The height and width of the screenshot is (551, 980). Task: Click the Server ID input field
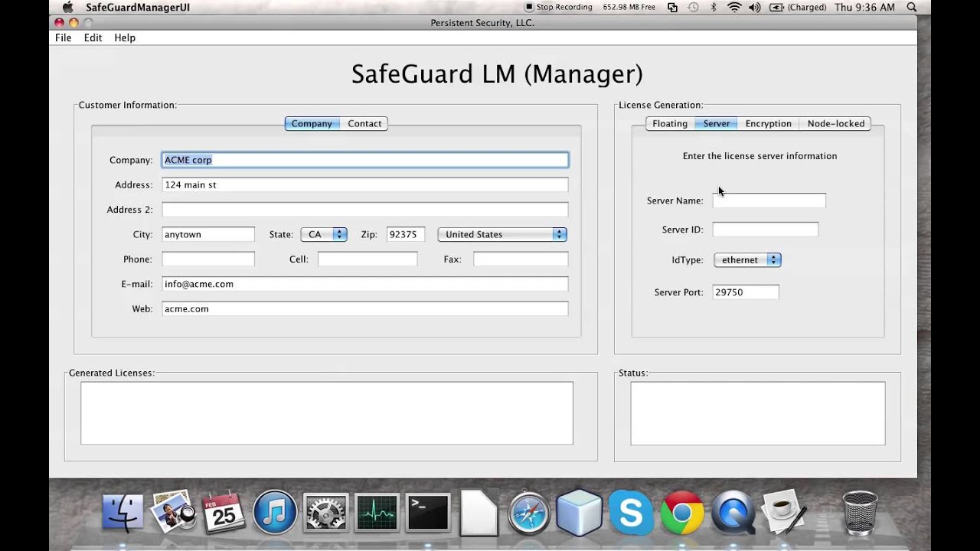click(766, 230)
